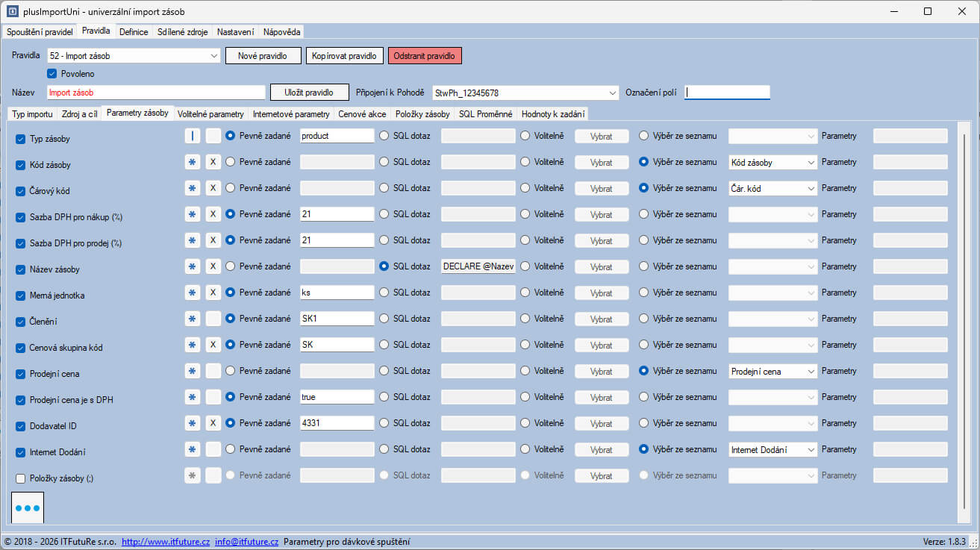The width and height of the screenshot is (980, 550).
Task: Click the red Odstranit pravidlo button
Action: pyautogui.click(x=425, y=56)
